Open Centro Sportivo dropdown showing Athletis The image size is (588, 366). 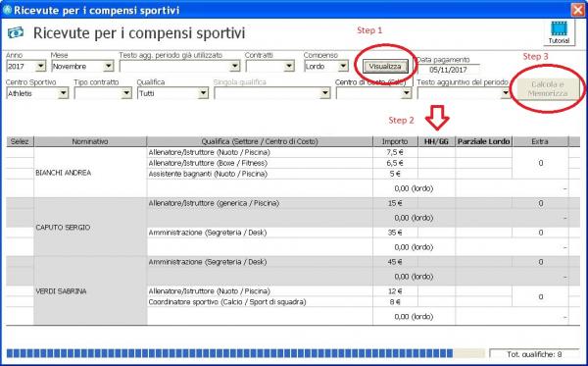64,93
